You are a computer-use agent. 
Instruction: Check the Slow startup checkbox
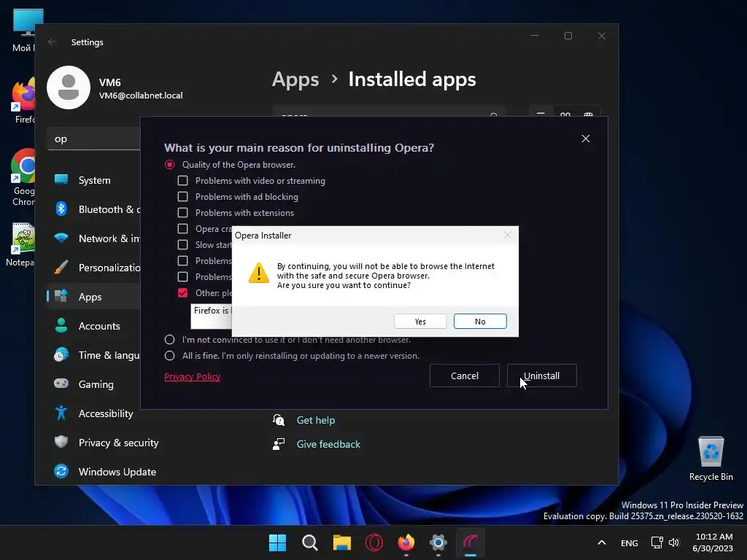point(182,245)
